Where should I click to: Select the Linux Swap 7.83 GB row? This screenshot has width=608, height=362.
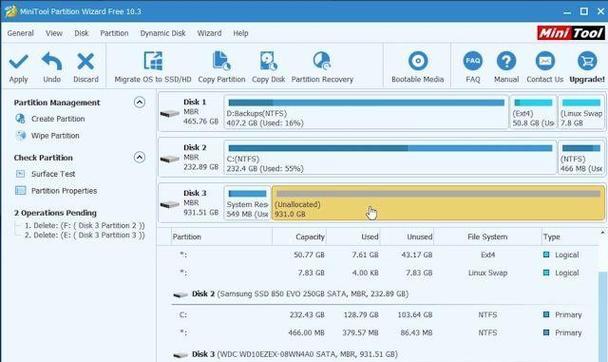(378, 273)
